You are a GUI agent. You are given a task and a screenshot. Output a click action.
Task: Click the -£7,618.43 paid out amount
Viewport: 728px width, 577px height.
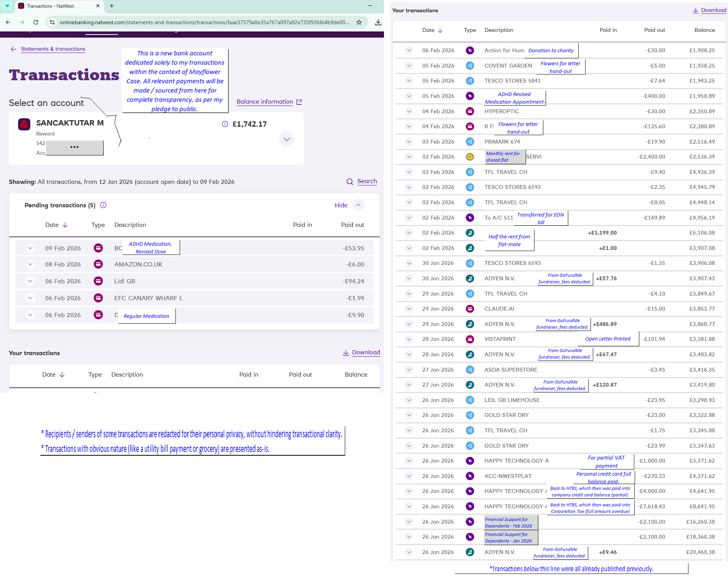(652, 506)
